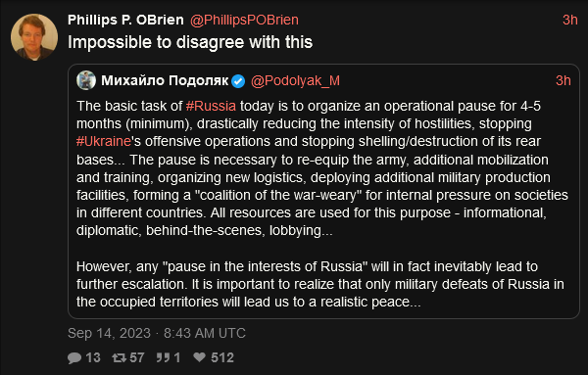Open the @Podolyak_M handle link
The image size is (588, 375).
coord(295,80)
